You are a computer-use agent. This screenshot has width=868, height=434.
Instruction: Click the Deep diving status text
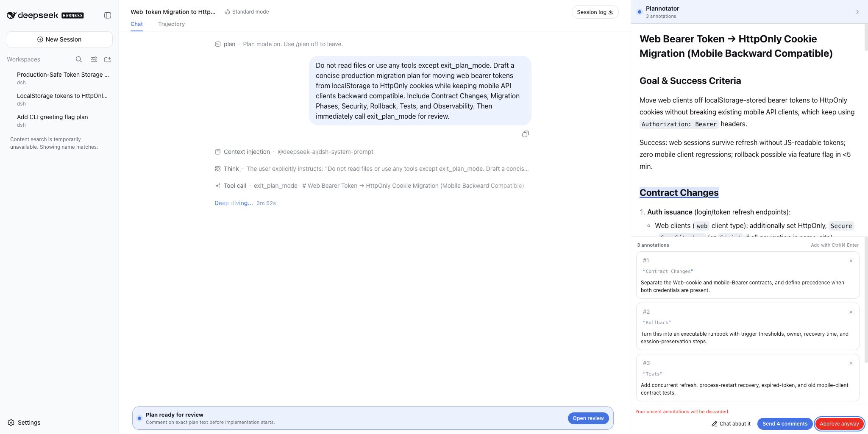(x=234, y=203)
